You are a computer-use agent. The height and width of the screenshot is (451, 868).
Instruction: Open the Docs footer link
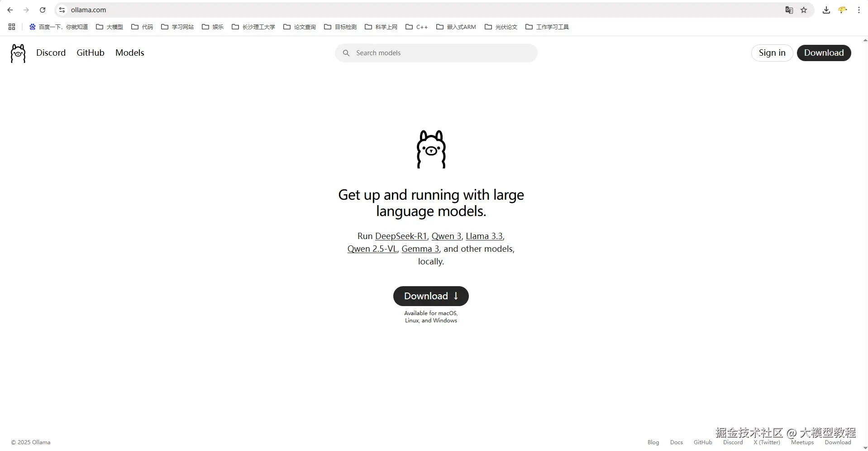pyautogui.click(x=677, y=442)
